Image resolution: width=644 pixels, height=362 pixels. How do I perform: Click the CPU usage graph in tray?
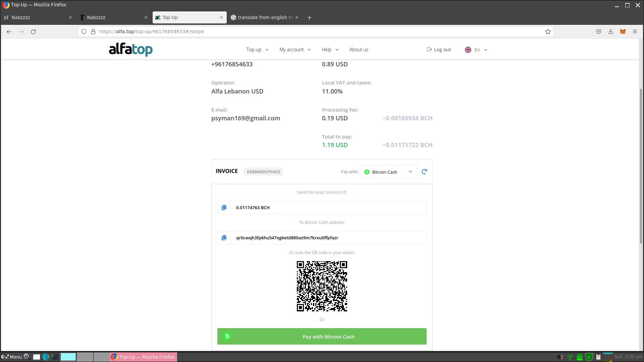[x=608, y=357]
